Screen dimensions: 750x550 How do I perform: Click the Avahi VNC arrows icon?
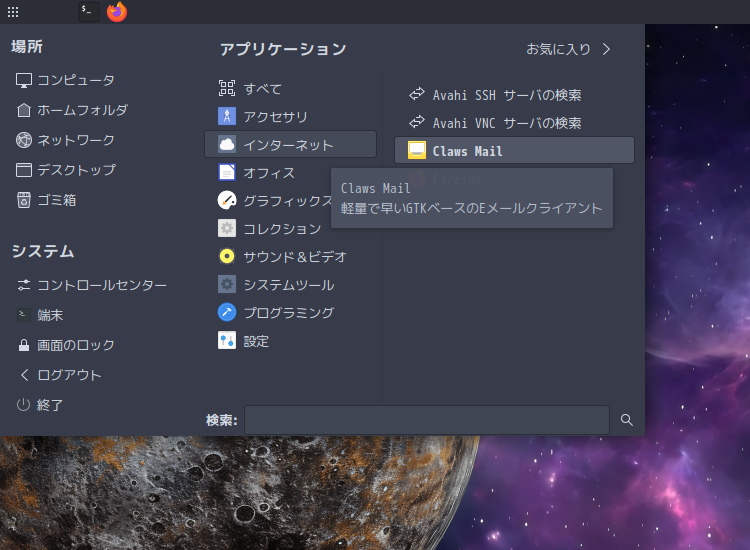(417, 122)
